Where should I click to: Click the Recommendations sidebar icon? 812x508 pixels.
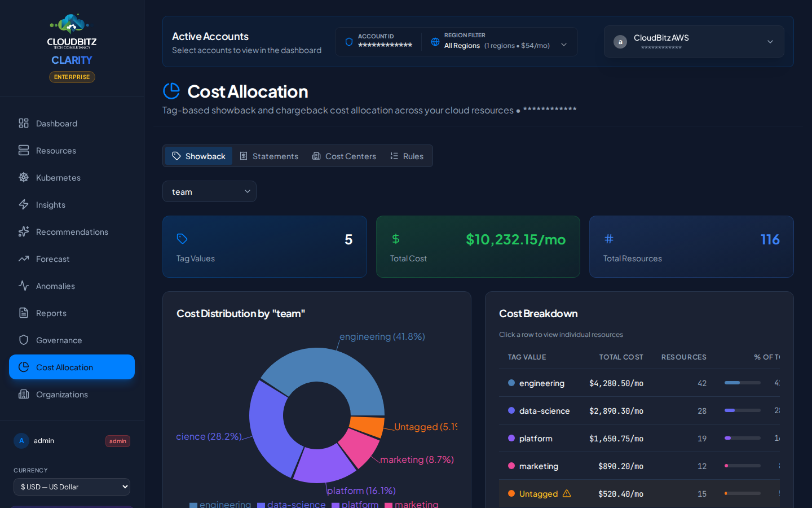23,231
